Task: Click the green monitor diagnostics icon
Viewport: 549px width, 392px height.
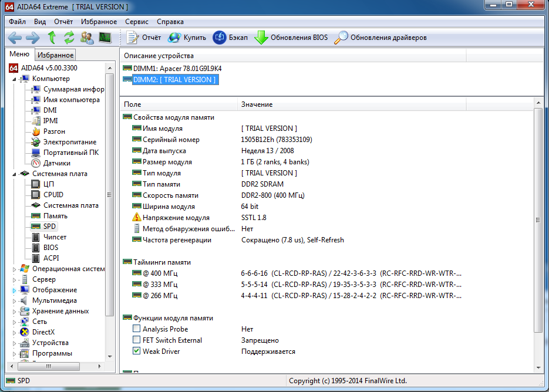Action: [105, 38]
